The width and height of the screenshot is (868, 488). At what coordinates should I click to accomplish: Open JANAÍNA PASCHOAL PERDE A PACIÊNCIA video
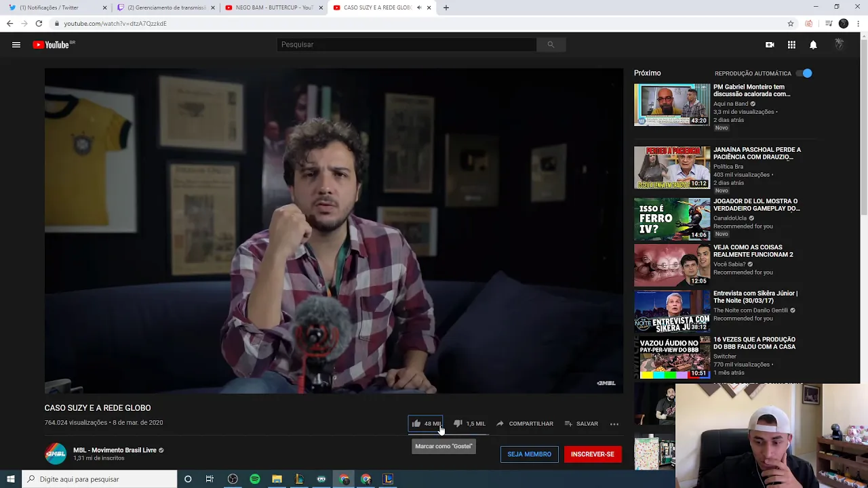point(757,153)
